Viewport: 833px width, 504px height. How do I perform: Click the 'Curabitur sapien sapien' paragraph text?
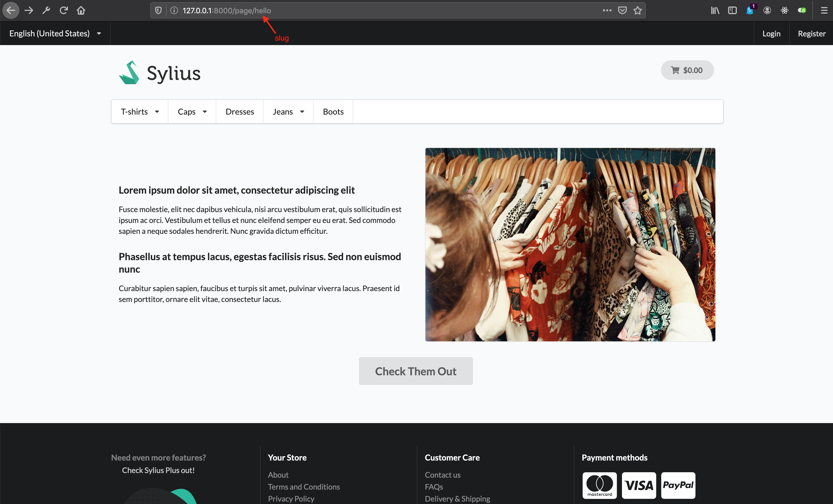tap(259, 294)
